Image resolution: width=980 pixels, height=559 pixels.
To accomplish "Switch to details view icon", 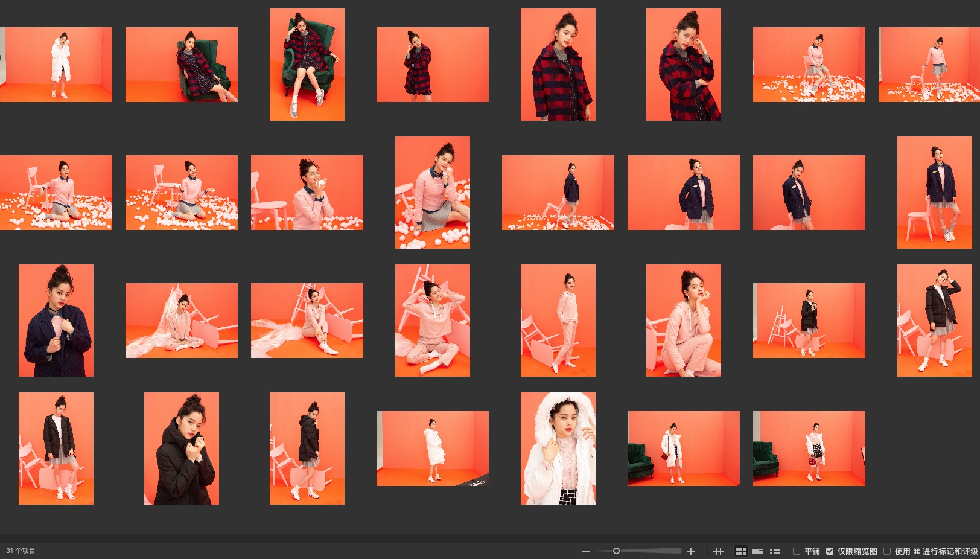I will (757, 551).
